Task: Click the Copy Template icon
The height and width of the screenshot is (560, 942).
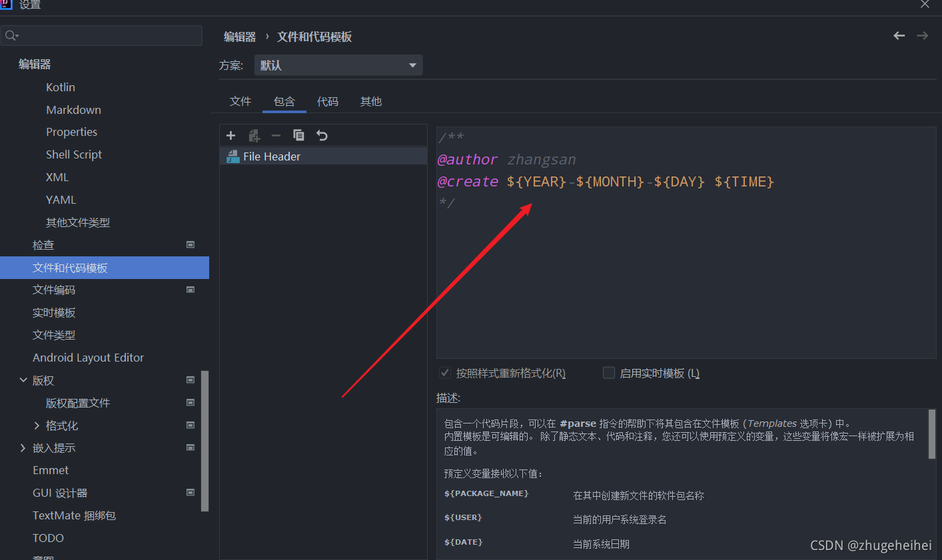Action: point(298,135)
